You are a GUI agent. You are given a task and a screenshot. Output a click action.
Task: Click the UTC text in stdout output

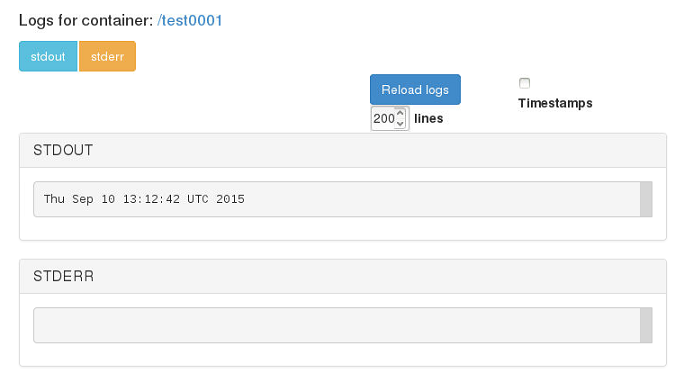coord(198,199)
